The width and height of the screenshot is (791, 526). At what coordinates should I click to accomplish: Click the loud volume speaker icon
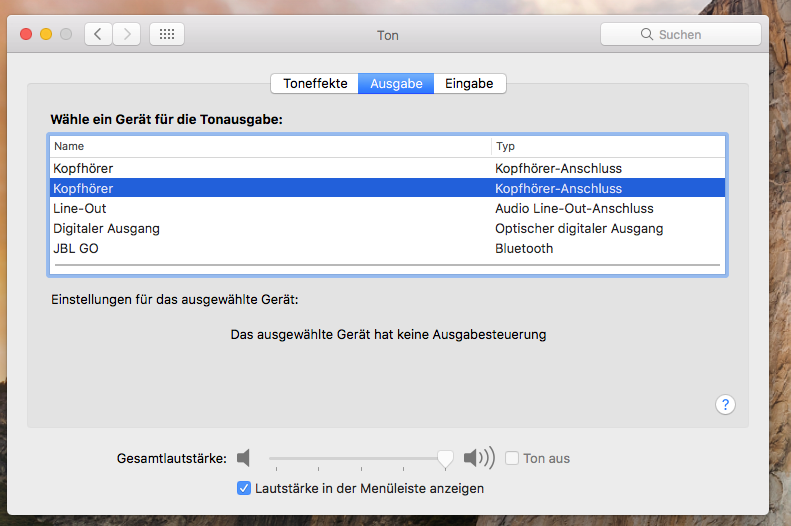tap(479, 458)
